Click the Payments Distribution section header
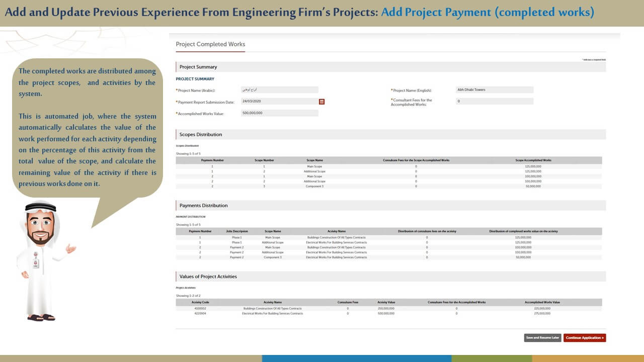 pos(203,206)
